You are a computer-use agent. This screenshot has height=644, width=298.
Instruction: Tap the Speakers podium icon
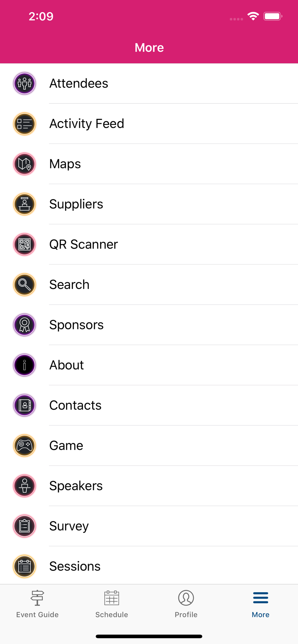coord(25,486)
